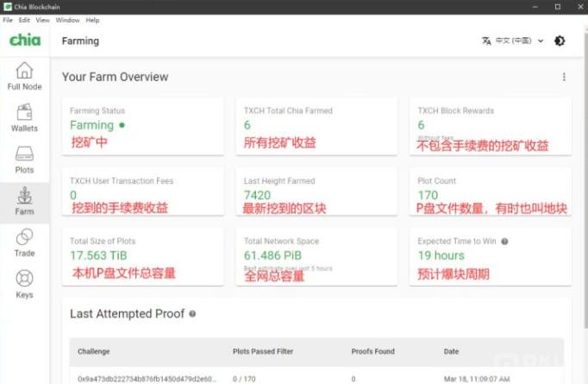Viewport: 588px width, 384px height.
Task: Click the 19 hours expected time value
Action: coord(441,255)
